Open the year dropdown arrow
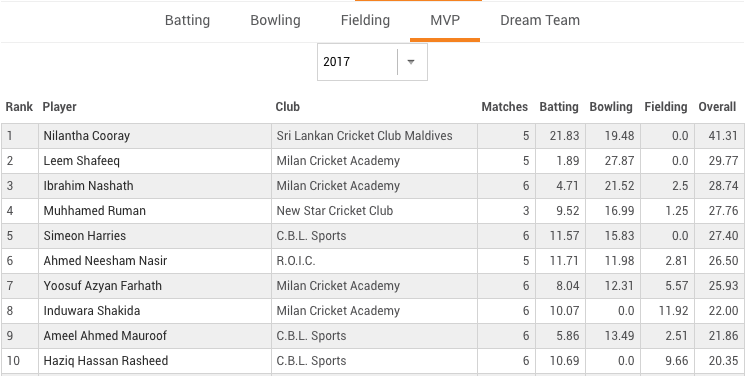This screenshot has height=376, width=748. pyautogui.click(x=411, y=62)
